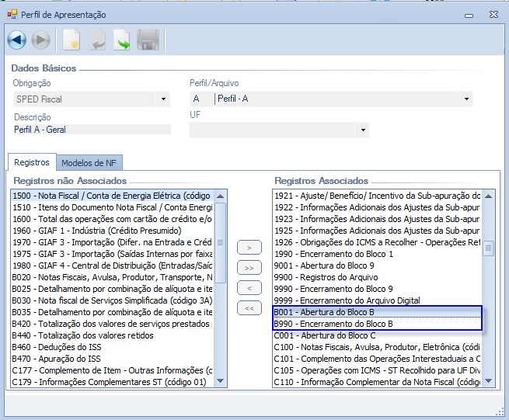Open the Obrigação SPED Fiscal dropdown

(163, 99)
